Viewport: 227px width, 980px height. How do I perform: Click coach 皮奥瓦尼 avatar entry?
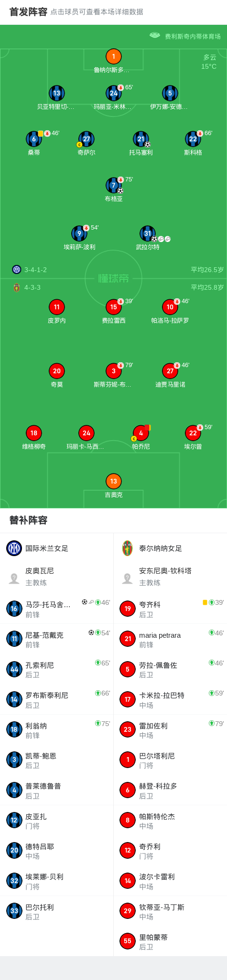point(57,577)
